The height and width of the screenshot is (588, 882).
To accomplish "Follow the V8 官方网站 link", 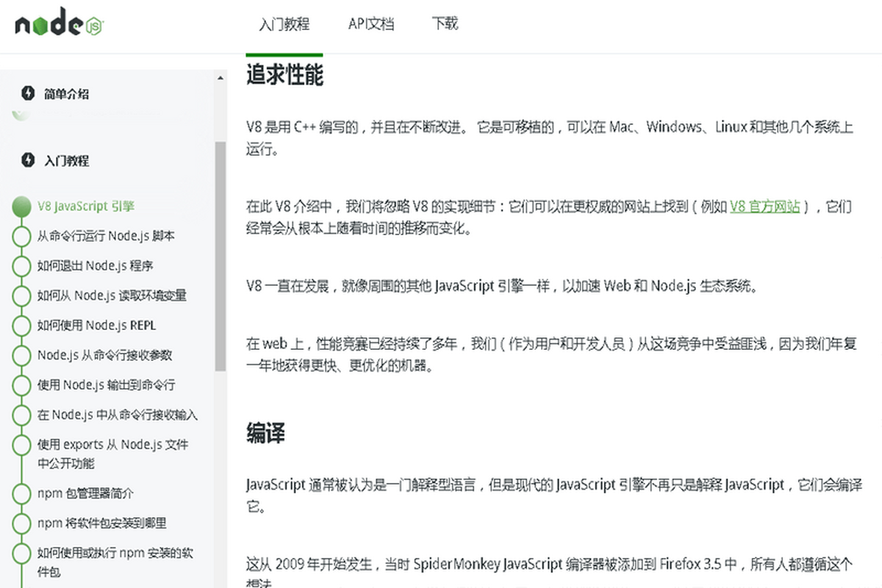I will pos(764,207).
